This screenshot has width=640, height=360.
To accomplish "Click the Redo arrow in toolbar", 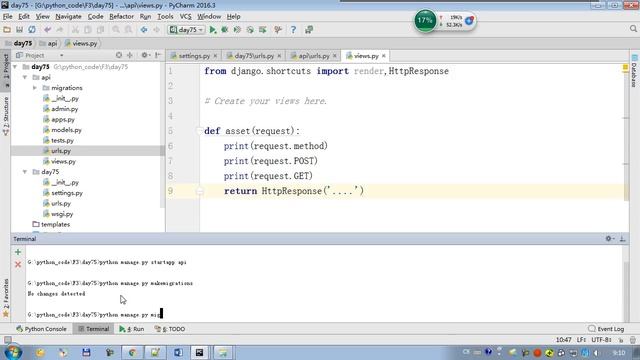I will click(60, 30).
